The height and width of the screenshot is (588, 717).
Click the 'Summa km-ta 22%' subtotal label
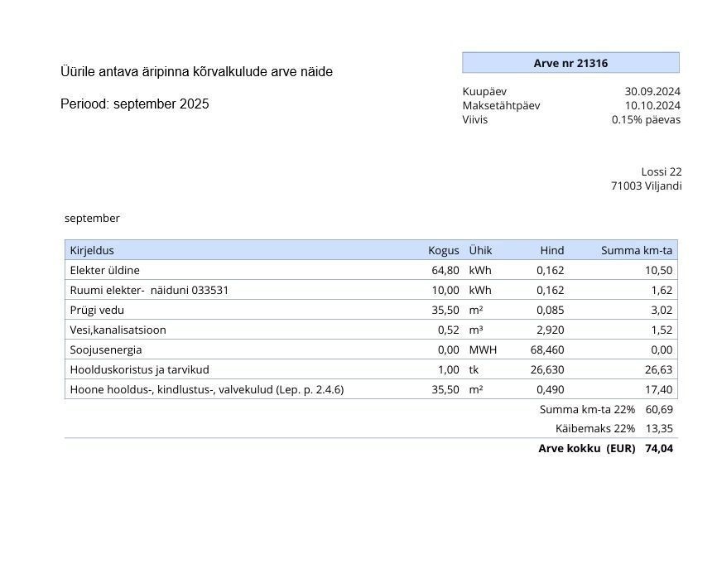(587, 409)
